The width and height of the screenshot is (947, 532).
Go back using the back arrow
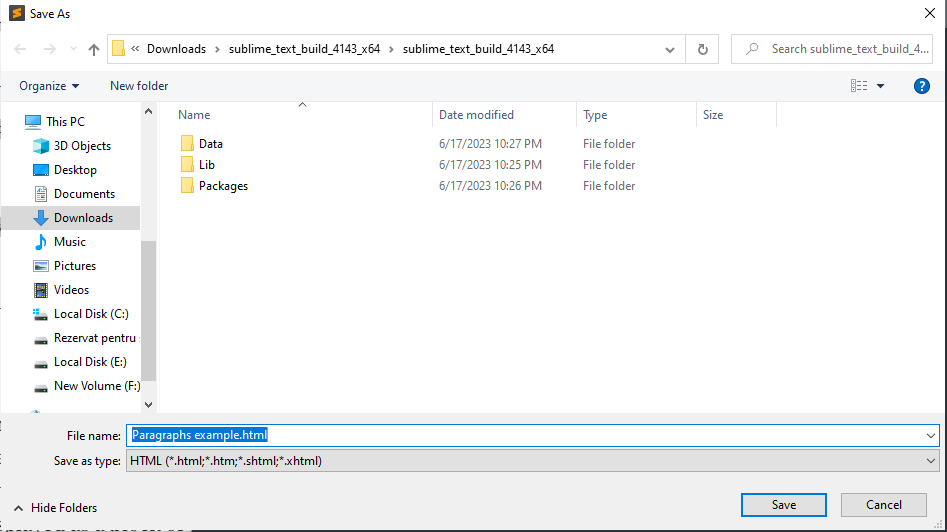tap(20, 49)
